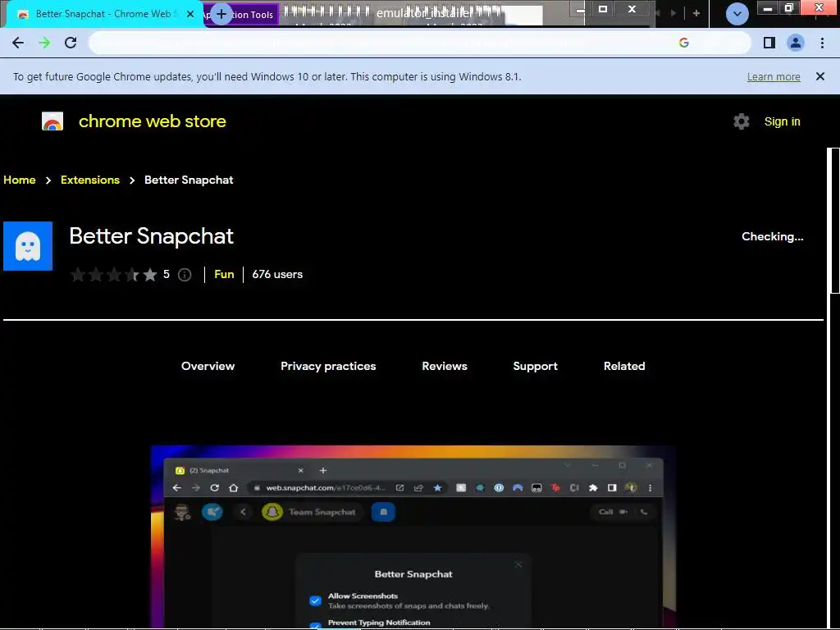
Task: Switch to the Reviews tab
Action: (445, 366)
